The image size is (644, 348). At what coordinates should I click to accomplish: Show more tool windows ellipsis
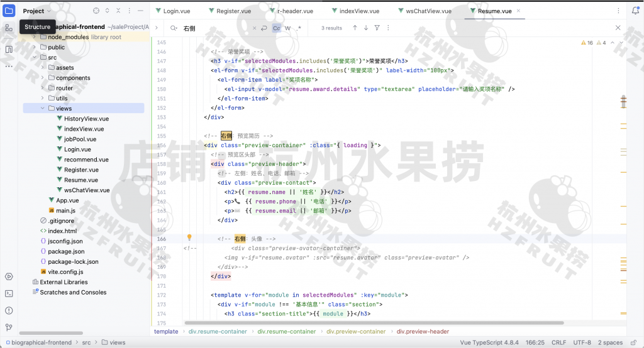point(9,66)
